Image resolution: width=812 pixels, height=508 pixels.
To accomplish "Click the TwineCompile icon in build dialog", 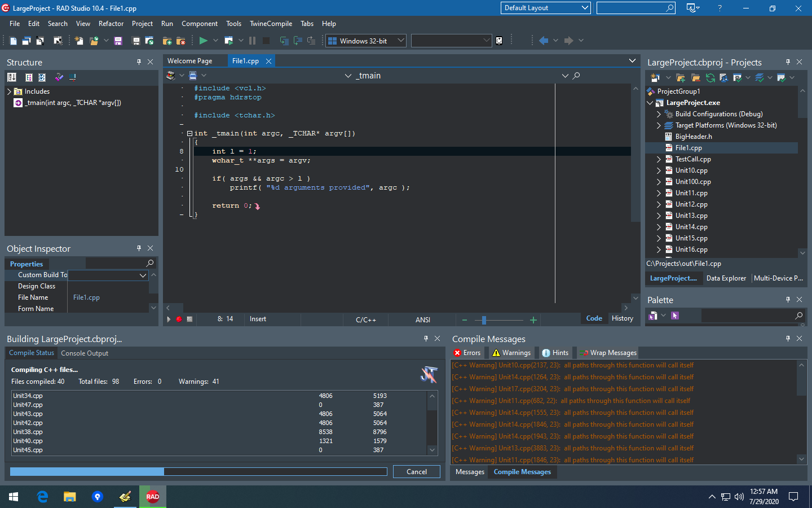I will (x=429, y=375).
